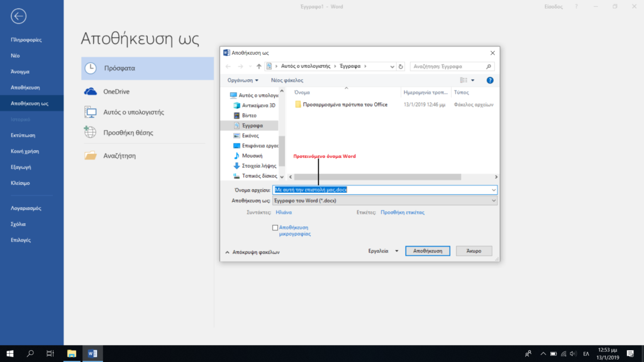Open the Αποθήκευση ως file type dropdown

pyautogui.click(x=385, y=200)
